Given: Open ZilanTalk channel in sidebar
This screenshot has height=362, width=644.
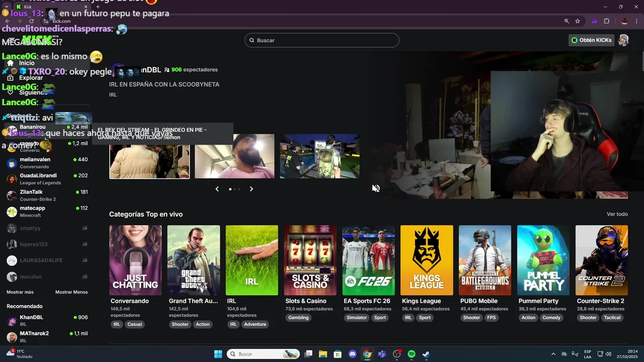Looking at the screenshot, I should click(x=47, y=195).
